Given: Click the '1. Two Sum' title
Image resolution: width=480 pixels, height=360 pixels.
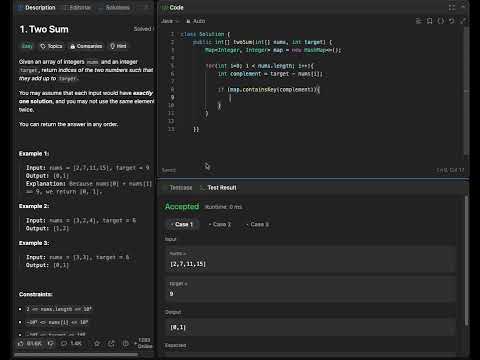Looking at the screenshot, I should point(44,29).
